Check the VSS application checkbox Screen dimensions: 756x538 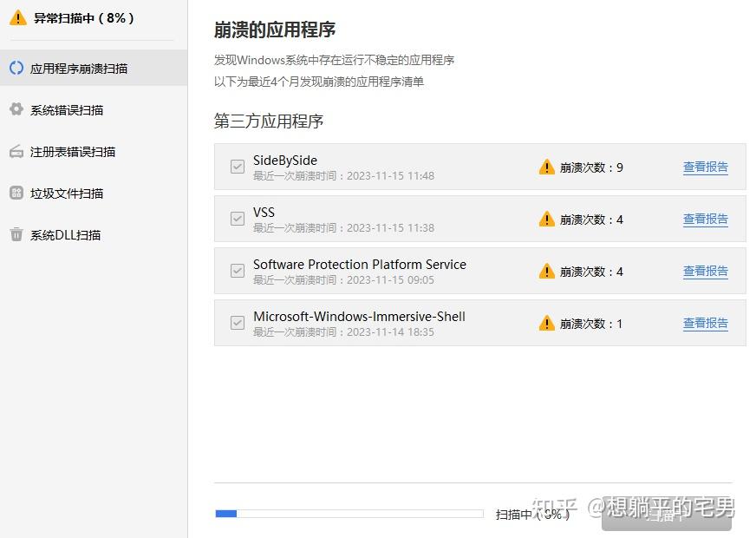click(x=237, y=220)
